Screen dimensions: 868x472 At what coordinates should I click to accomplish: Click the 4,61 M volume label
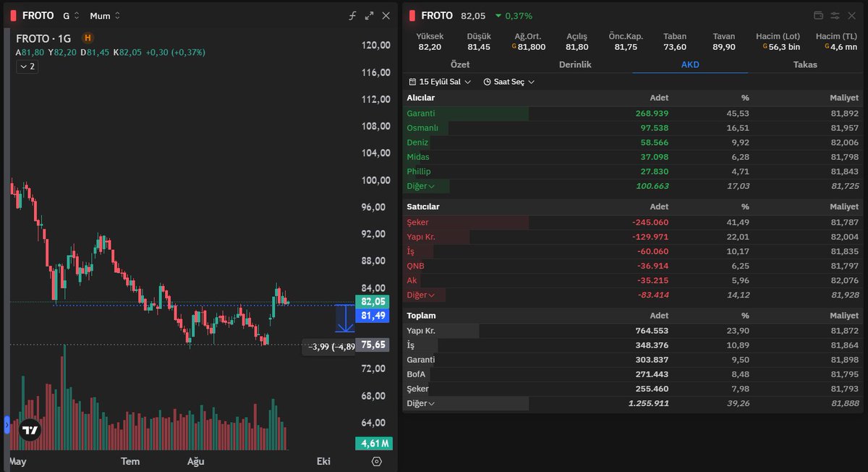[x=374, y=443]
